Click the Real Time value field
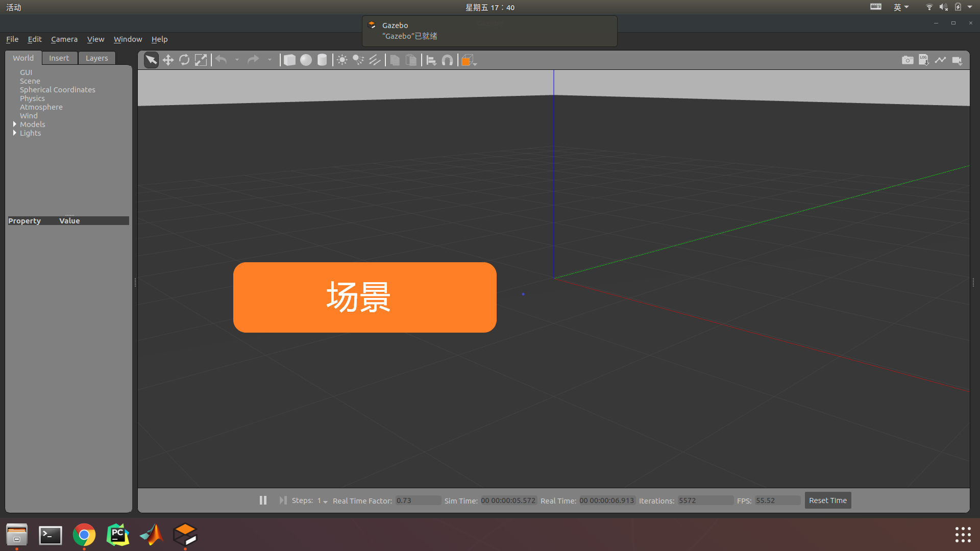 (607, 500)
